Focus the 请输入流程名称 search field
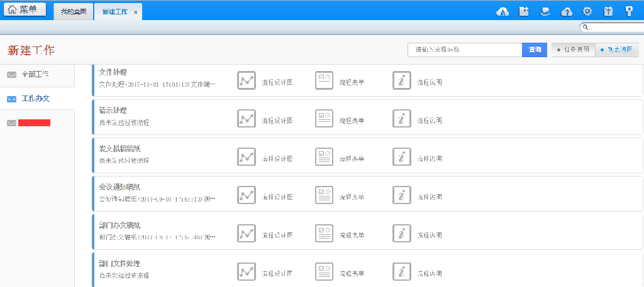This screenshot has width=644, height=287. [x=464, y=50]
